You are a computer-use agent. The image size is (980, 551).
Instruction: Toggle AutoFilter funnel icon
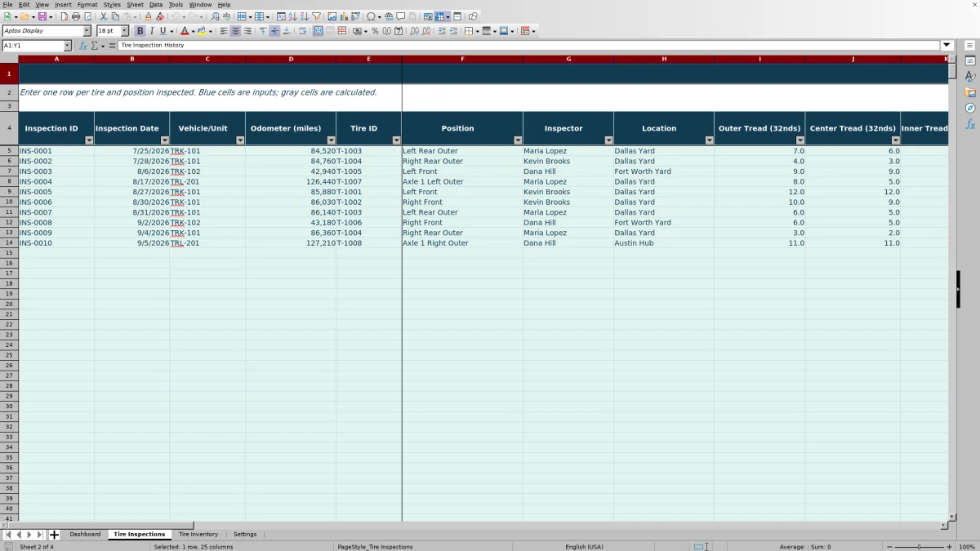316,16
